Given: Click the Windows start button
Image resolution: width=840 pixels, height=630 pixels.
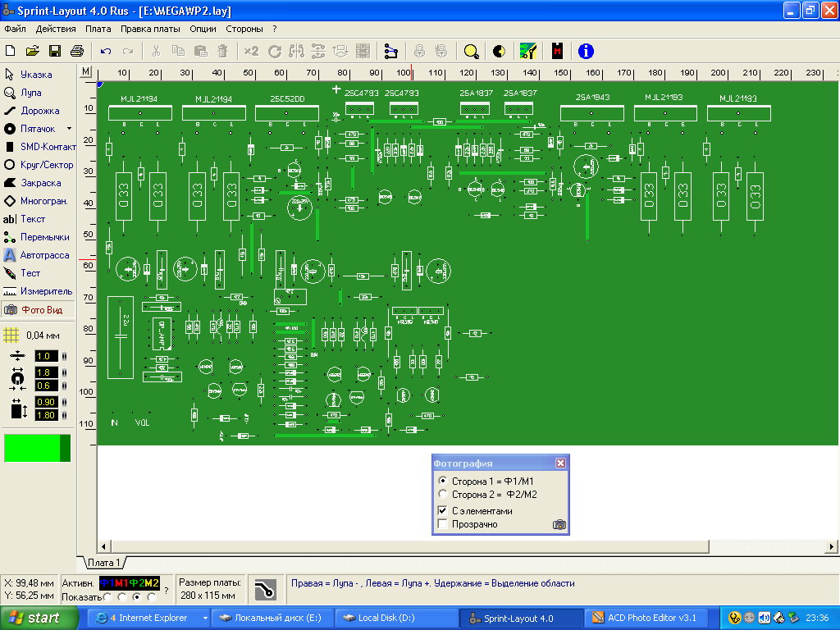Looking at the screenshot, I should (39, 619).
